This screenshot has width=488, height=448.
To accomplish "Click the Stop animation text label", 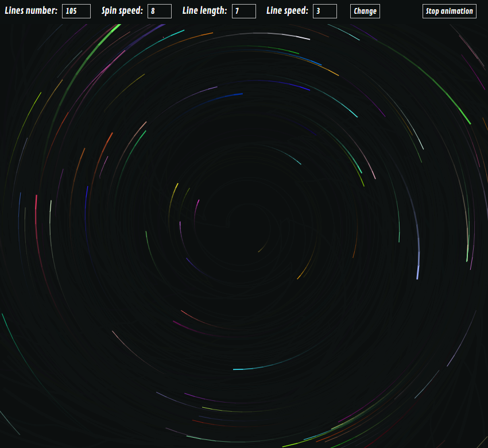I will pyautogui.click(x=448, y=11).
